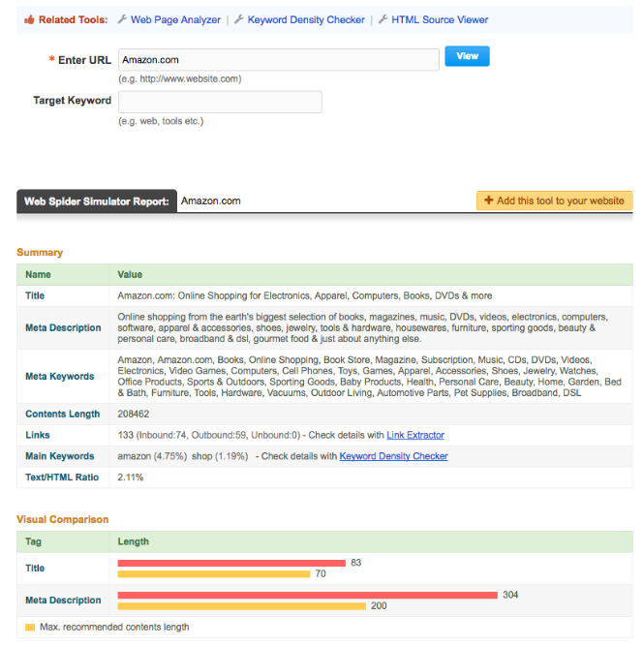Click yellow legend square for max recommended length
The width and height of the screenshot is (644, 647).
(x=30, y=628)
